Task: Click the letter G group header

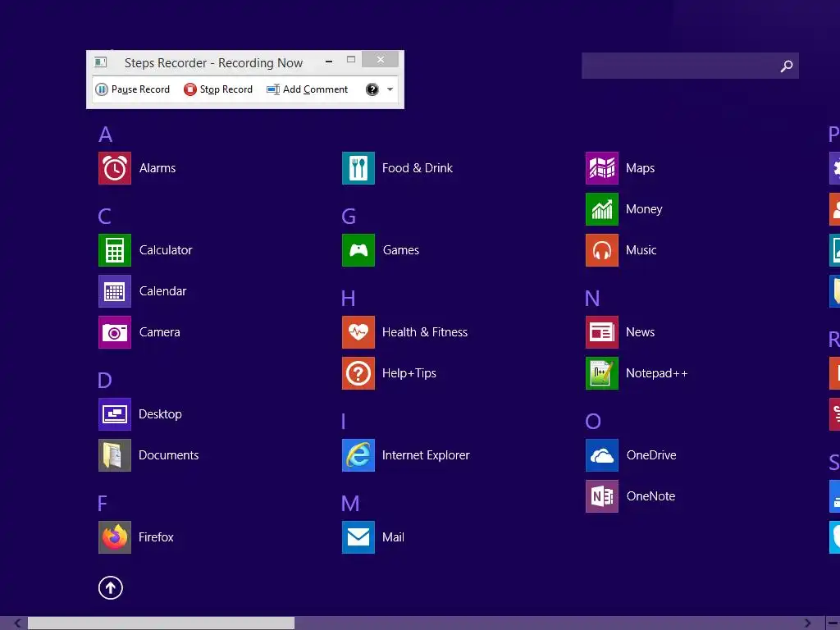Action: 349,217
